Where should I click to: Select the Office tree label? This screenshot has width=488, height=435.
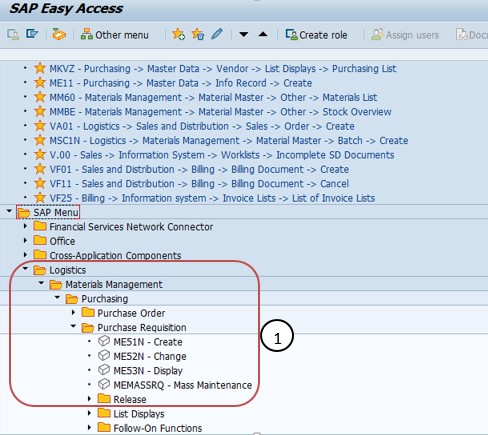pos(62,241)
